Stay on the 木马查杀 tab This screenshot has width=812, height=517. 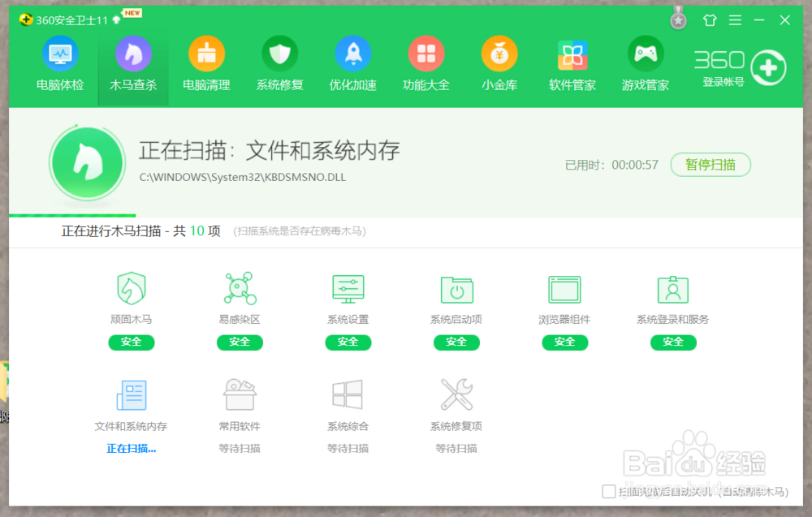[x=132, y=63]
